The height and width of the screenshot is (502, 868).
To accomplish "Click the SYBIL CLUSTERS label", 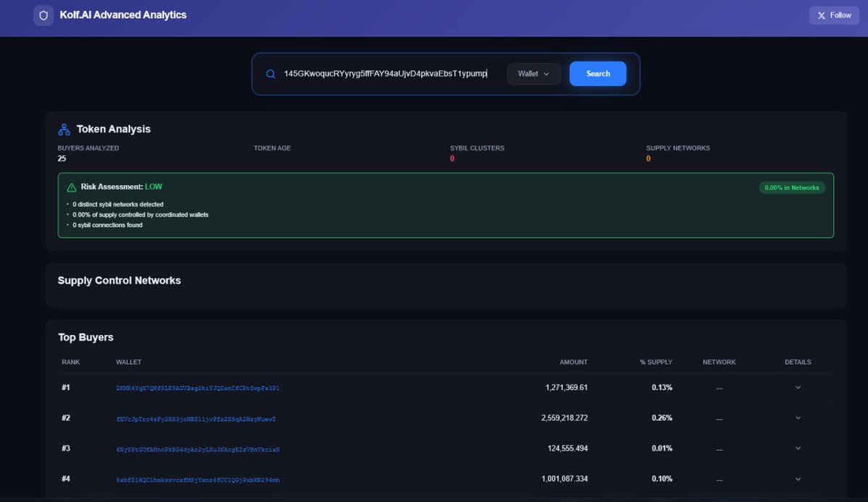I will [477, 148].
